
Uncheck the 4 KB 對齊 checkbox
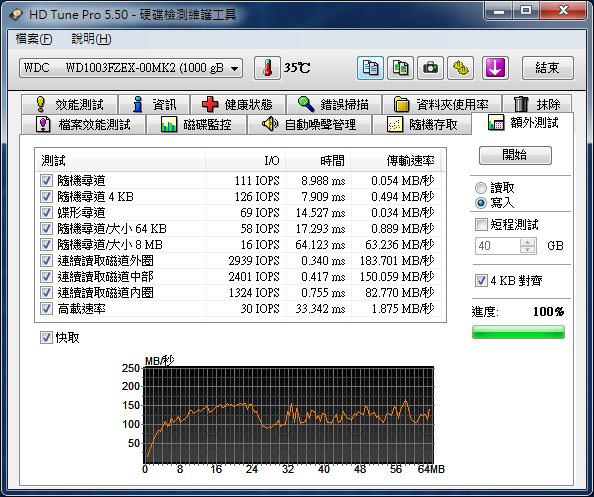pos(481,280)
